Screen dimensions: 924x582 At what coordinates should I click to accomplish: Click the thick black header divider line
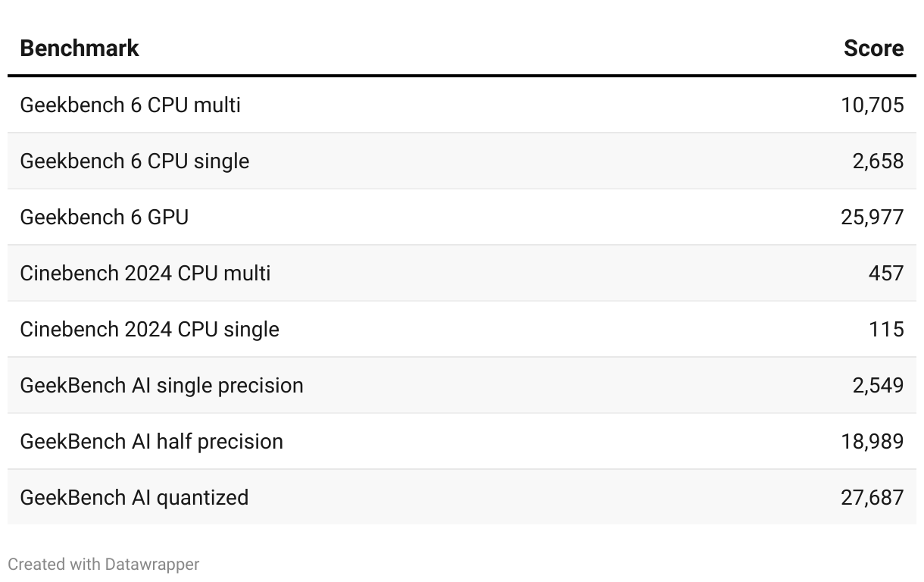tap(462, 76)
